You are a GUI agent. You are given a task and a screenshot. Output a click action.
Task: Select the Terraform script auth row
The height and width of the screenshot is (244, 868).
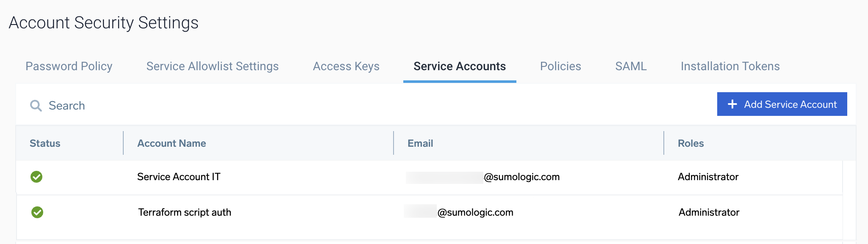(184, 212)
